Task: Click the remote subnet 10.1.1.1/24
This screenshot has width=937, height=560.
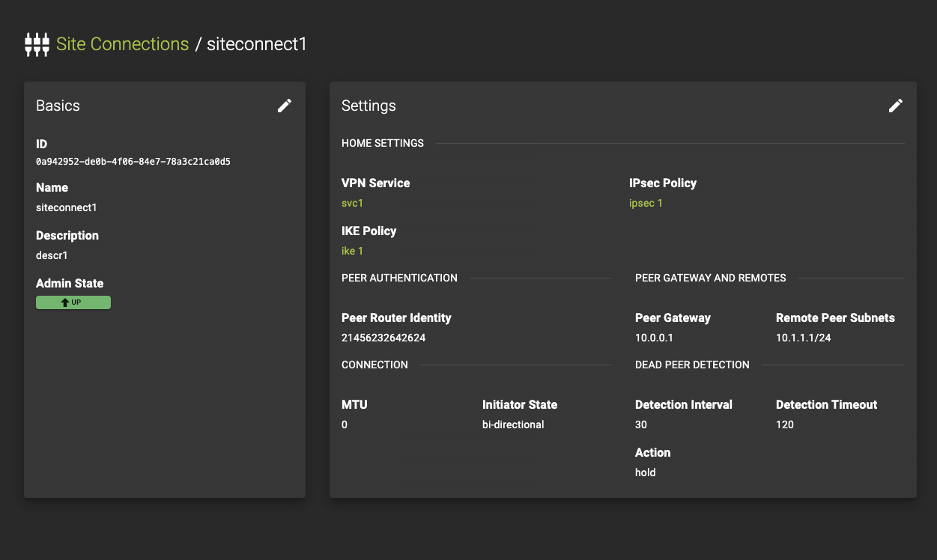Action: (x=803, y=338)
